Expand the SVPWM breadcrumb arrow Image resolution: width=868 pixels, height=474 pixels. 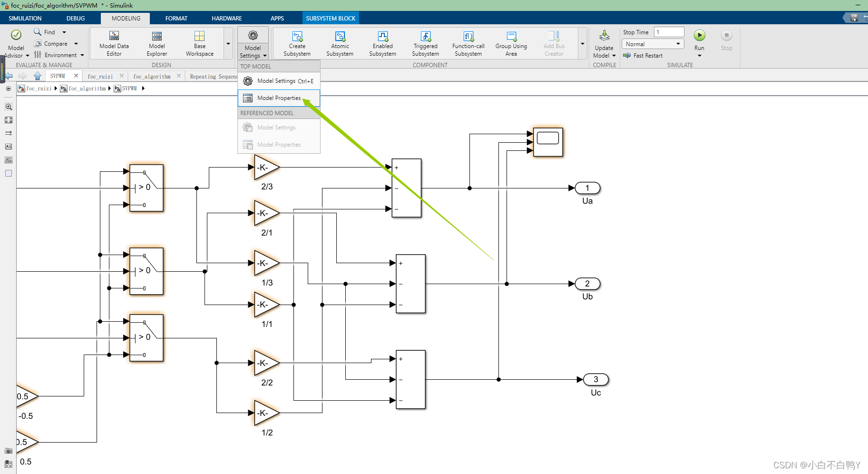[143, 89]
